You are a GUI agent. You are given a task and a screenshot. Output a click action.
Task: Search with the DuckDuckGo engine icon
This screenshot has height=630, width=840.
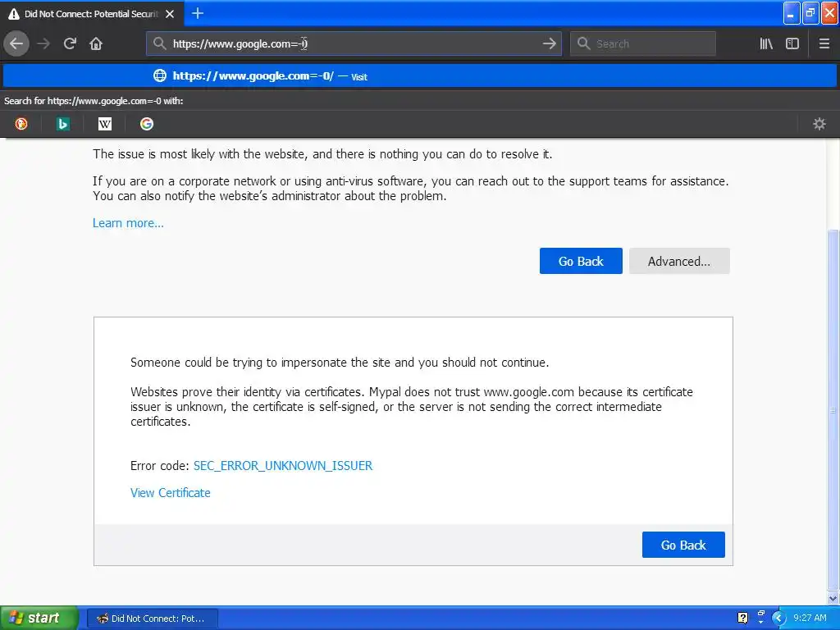coord(21,124)
